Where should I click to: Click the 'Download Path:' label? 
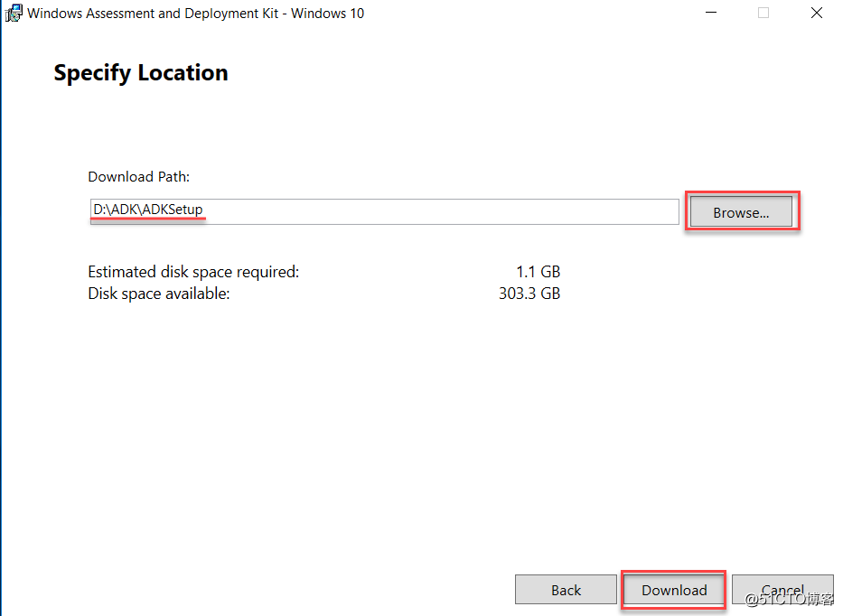[x=139, y=177]
